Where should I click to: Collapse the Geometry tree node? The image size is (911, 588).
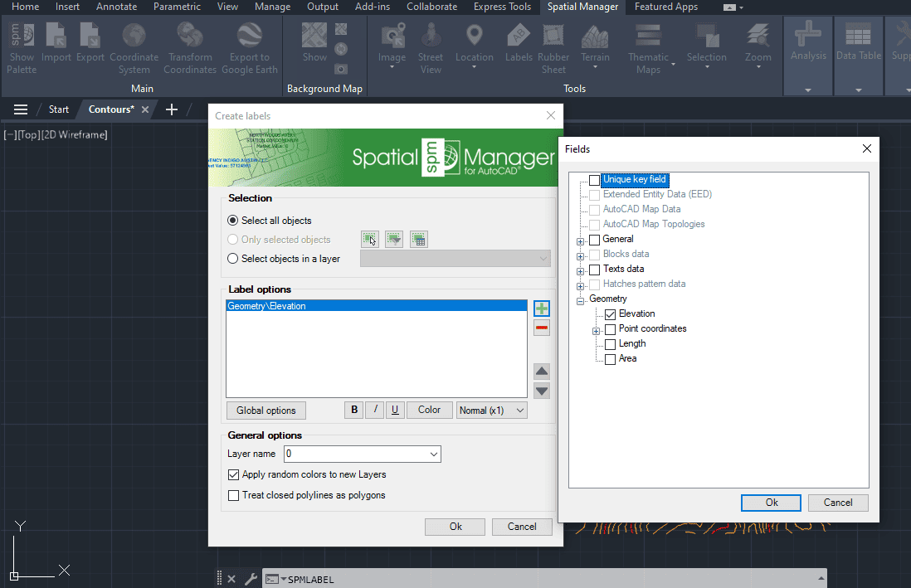point(580,301)
